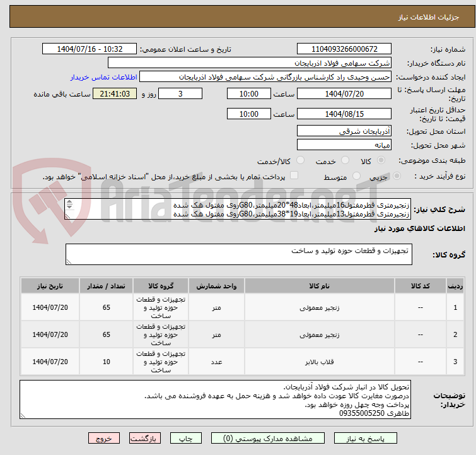Image resolution: width=476 pixels, height=455 pixels.
Task: Click زنجیر معمولی in row 1
Action: click(x=320, y=307)
